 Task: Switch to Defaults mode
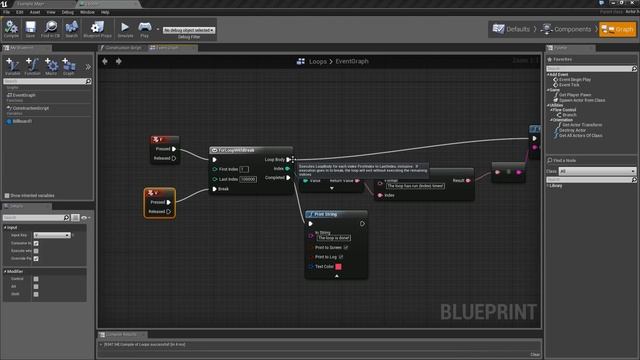click(x=511, y=29)
